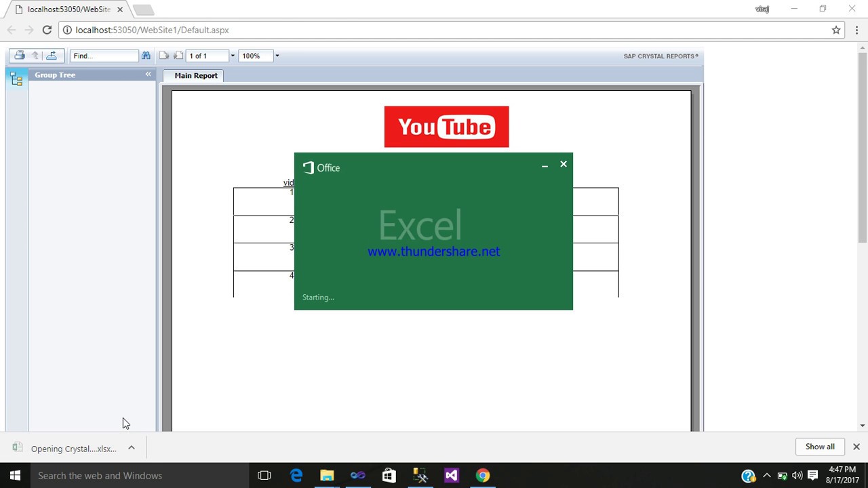Show hidden system tray icons

(767, 476)
